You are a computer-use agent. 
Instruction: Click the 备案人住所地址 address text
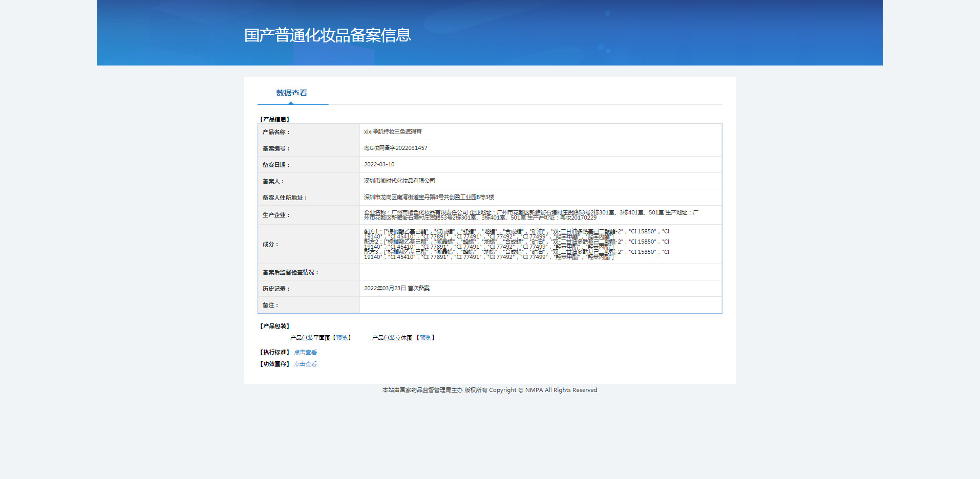click(x=429, y=198)
